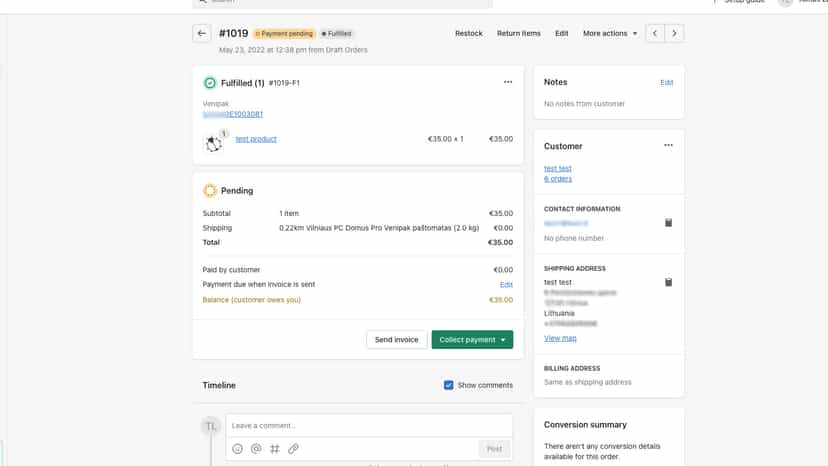This screenshot has height=466, width=828.
Task: Insert an emoji in the comment
Action: tap(237, 449)
